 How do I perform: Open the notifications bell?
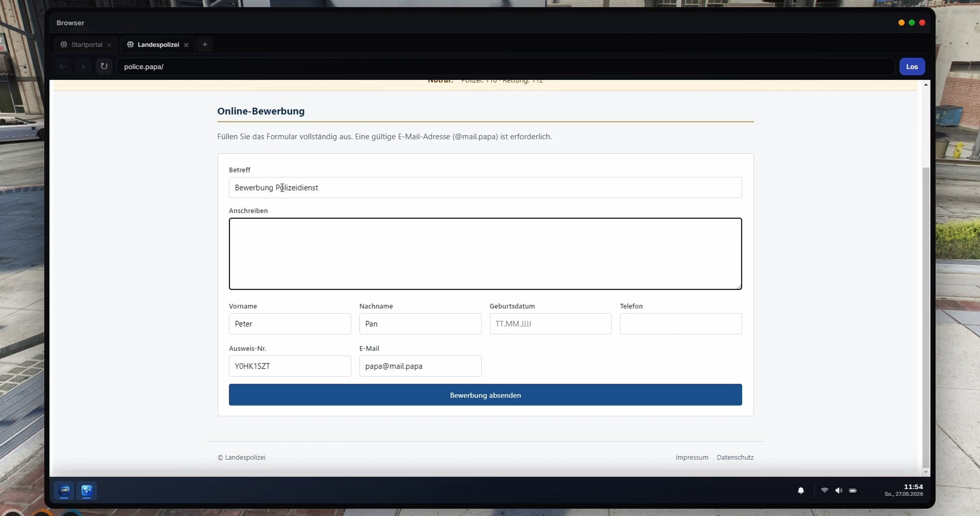[x=801, y=491]
